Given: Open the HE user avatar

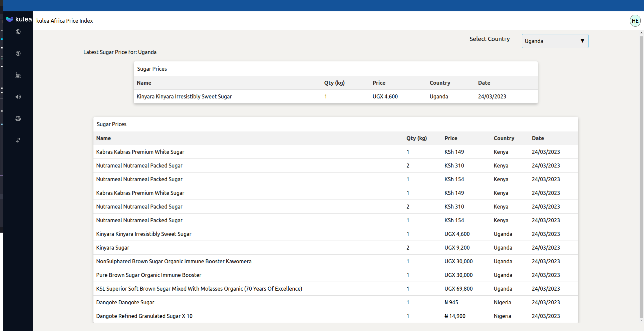Looking at the screenshot, I should [635, 21].
